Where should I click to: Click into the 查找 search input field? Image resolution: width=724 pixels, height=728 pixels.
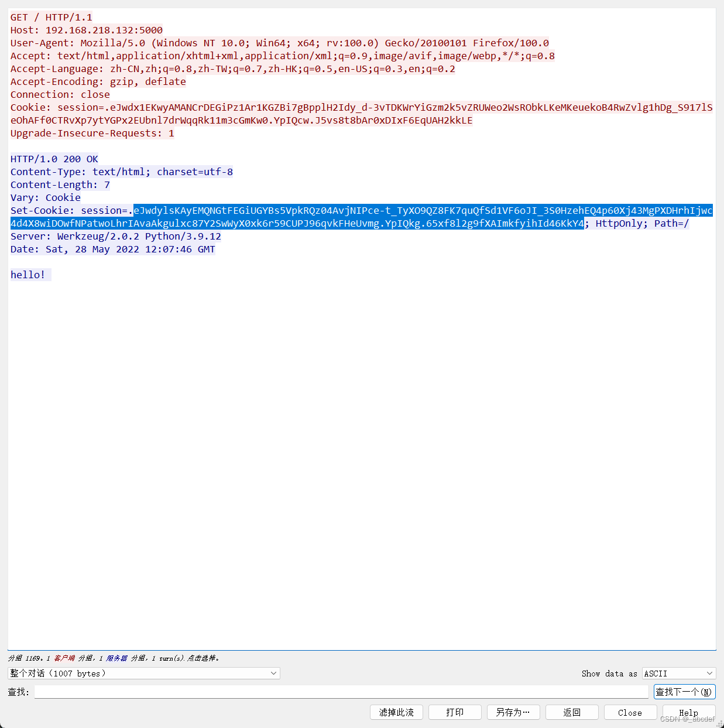point(341,692)
